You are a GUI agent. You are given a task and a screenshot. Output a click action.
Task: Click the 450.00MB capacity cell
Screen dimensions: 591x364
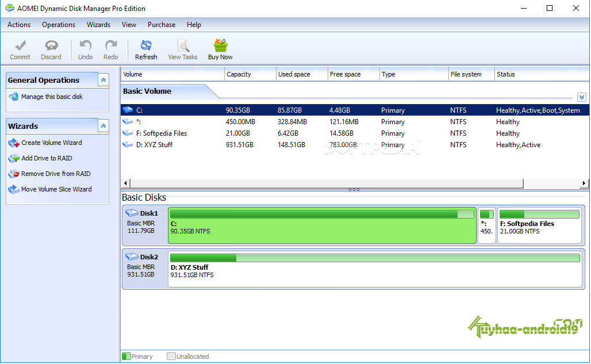[240, 122]
